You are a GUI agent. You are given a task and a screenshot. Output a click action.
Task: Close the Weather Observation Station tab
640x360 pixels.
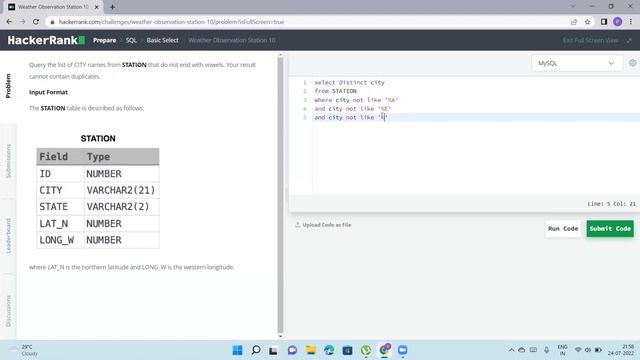96,7
